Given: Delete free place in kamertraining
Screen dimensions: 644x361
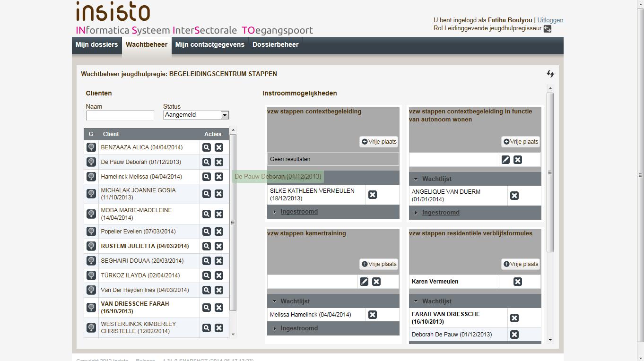Looking at the screenshot, I should 376,282.
